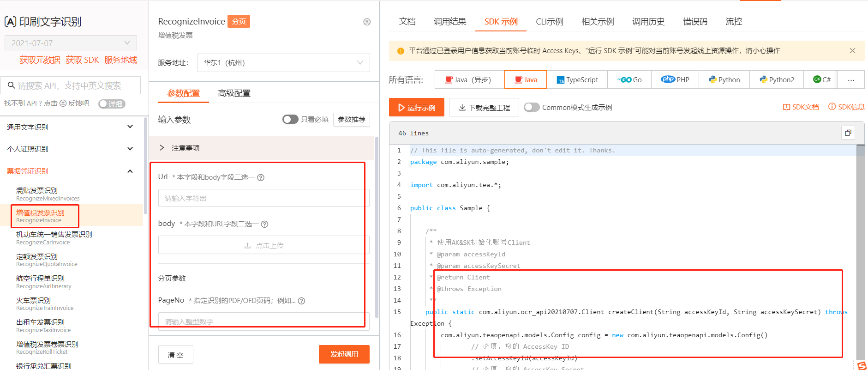Switch to 参数配置 tab
Screen dimensions: 868x370
tap(183, 93)
